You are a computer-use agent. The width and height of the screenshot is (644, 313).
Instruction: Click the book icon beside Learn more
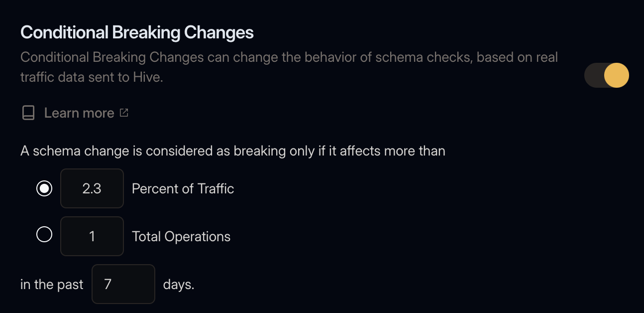[x=28, y=113]
